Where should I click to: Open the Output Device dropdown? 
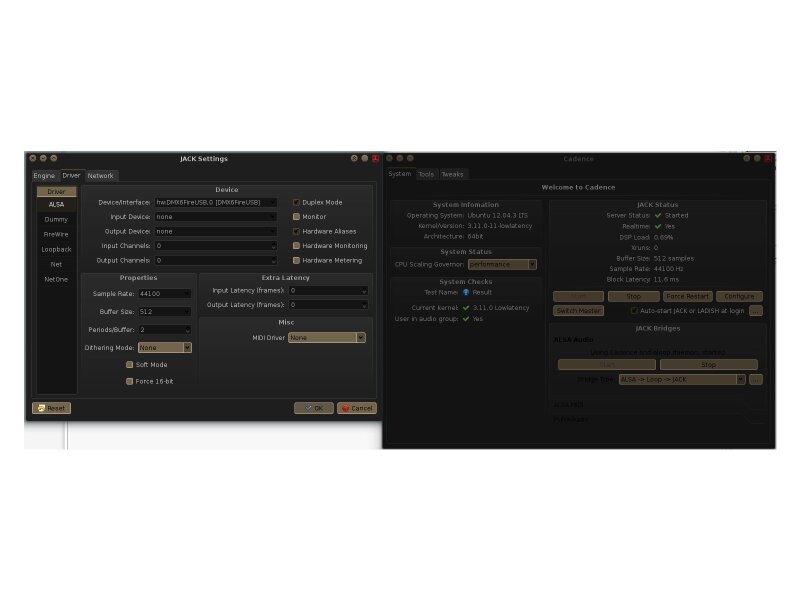(216, 231)
